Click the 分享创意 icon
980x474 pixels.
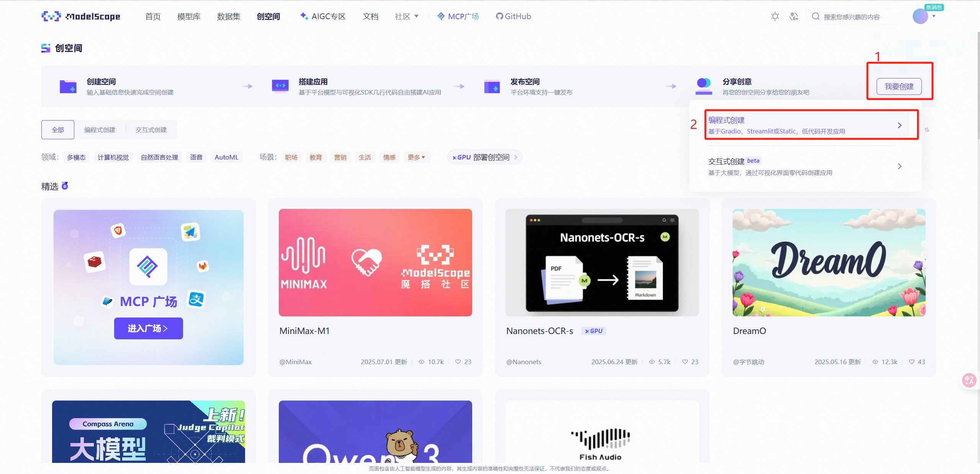[x=704, y=86]
